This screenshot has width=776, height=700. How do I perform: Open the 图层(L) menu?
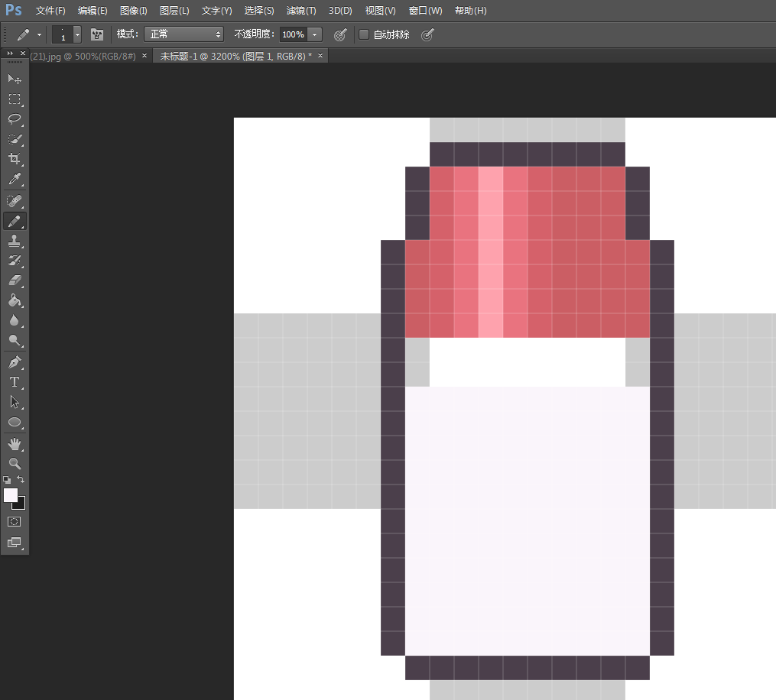click(174, 11)
